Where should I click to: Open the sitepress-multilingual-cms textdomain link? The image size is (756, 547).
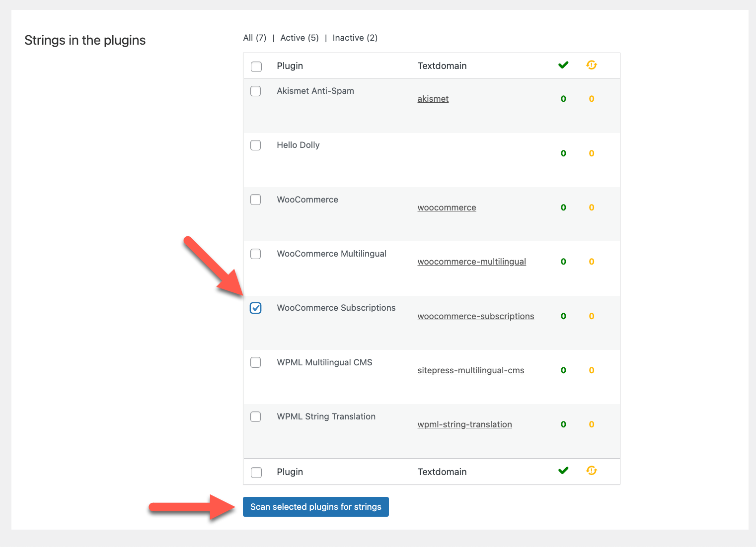point(471,370)
